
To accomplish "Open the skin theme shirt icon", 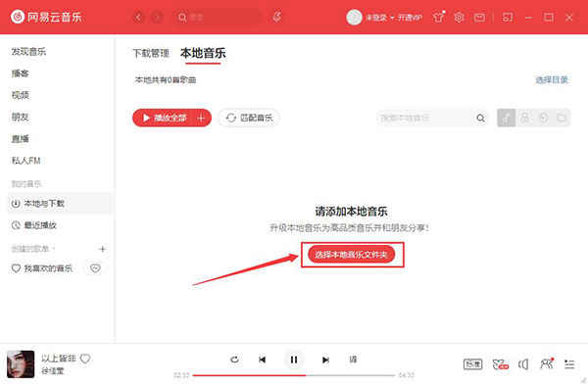I will pos(438,17).
